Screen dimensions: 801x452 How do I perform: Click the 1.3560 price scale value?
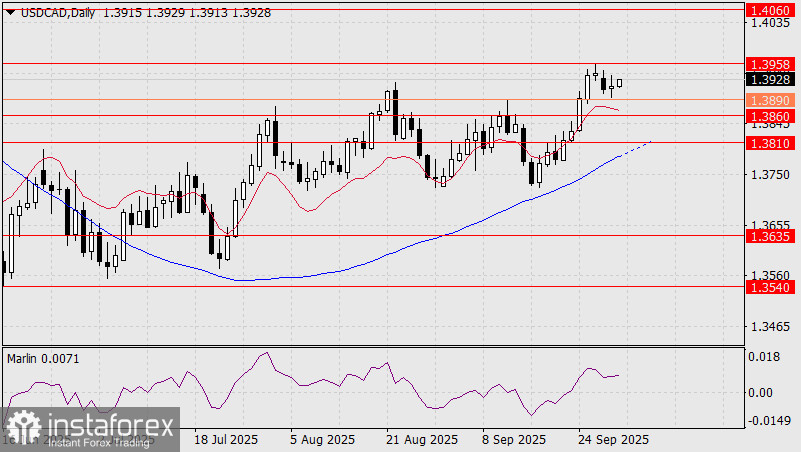tap(770, 276)
